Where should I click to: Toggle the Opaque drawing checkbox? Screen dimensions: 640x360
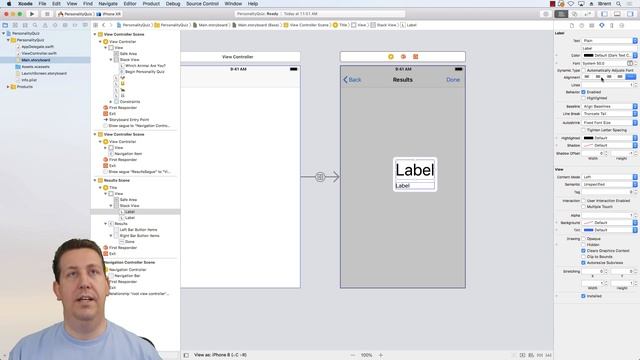(583, 239)
